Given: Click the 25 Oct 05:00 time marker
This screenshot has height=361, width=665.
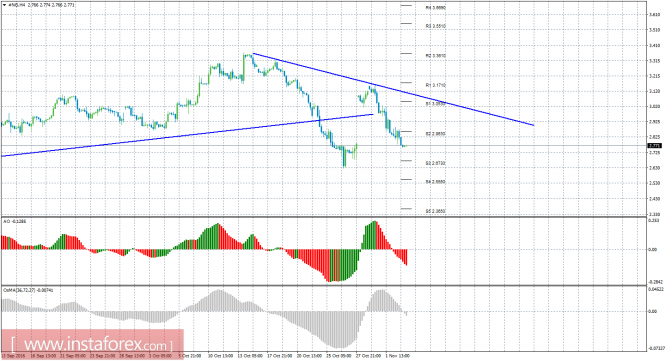Looking at the screenshot, I should pos(338,356).
